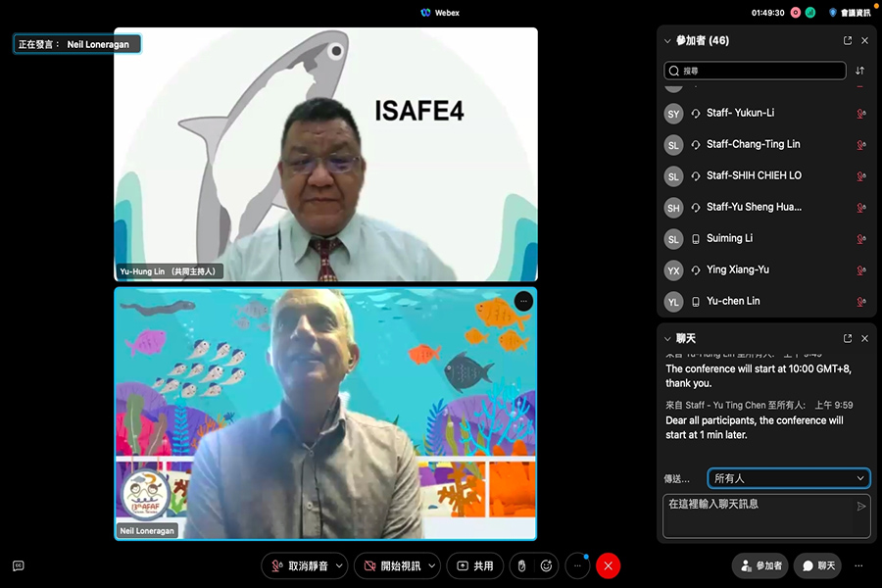The image size is (882, 588).
Task: Select Yu-Hung Lin's video tile
Action: click(x=325, y=154)
